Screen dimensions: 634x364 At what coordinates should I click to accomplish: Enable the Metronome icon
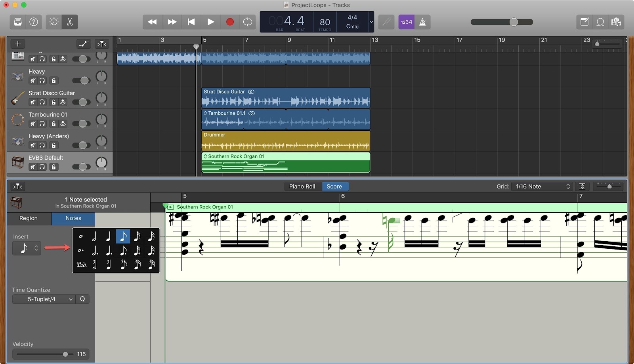coord(422,22)
